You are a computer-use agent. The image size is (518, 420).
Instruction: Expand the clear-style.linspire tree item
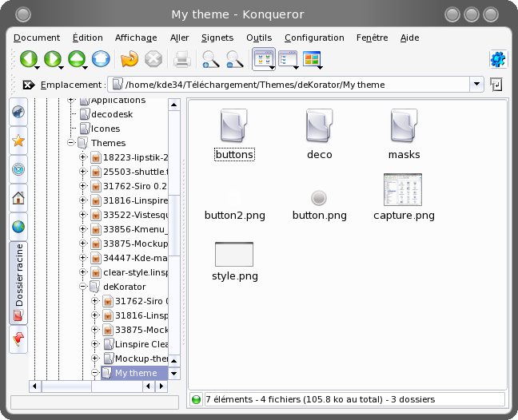click(83, 272)
